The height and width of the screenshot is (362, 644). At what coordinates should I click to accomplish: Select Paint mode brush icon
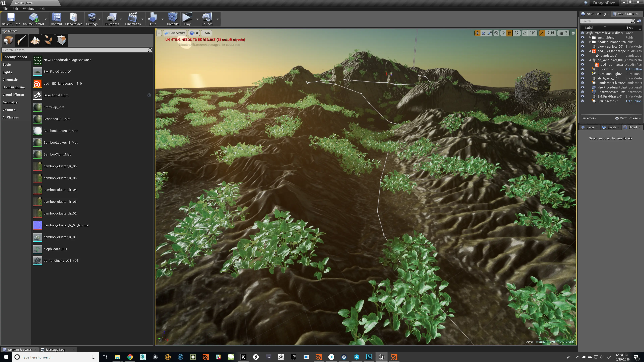click(21, 40)
